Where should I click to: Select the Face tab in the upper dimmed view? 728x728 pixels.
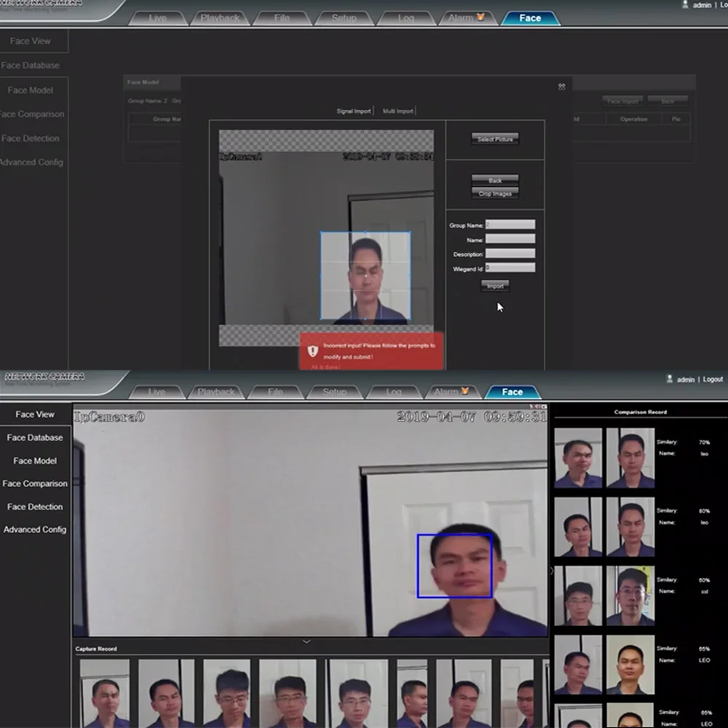pyautogui.click(x=530, y=18)
